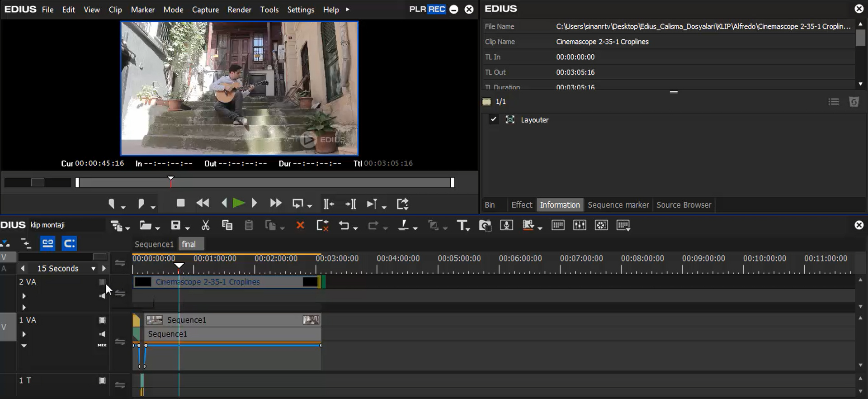The image size is (868, 399).
Task: Click the Open project folder icon
Action: pos(146,225)
